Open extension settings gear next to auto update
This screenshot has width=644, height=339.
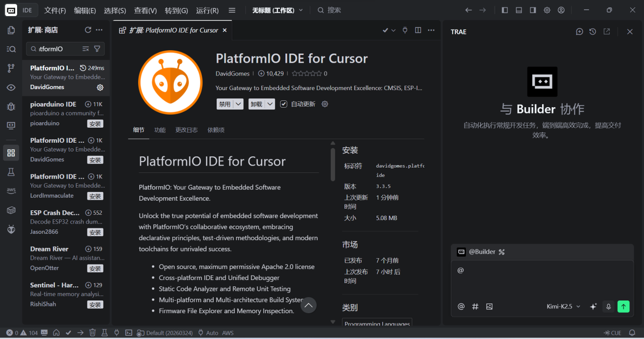(x=325, y=104)
